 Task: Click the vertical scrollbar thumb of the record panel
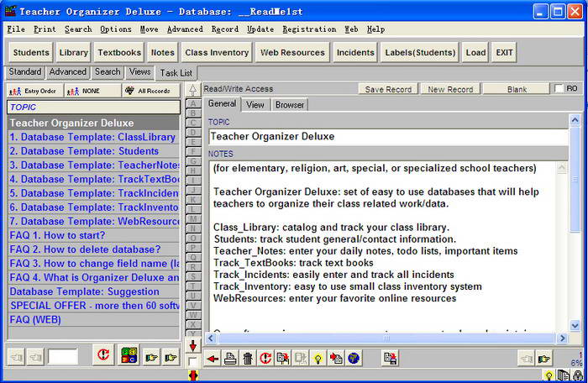pyautogui.click(x=575, y=180)
